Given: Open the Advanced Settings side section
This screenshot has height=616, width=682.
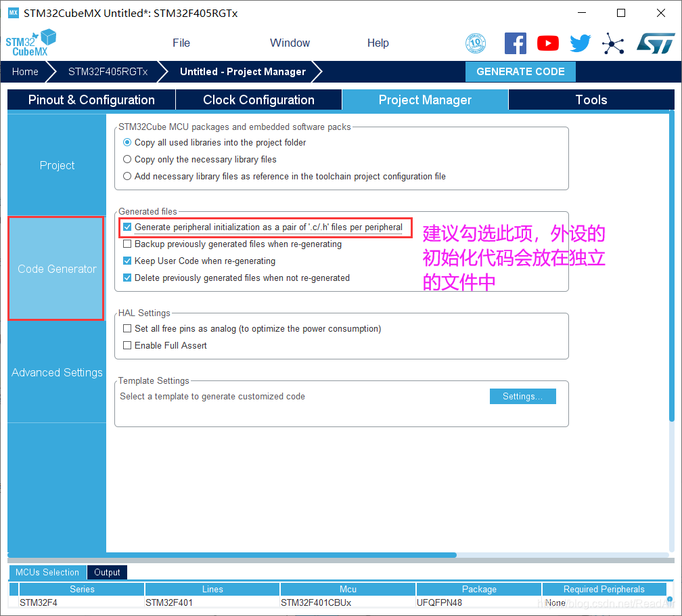Looking at the screenshot, I should [57, 372].
